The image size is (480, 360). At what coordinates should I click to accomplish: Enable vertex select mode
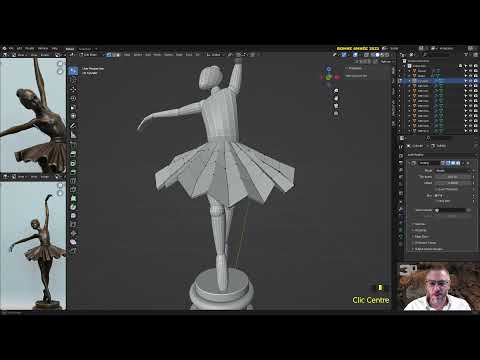[x=108, y=54]
